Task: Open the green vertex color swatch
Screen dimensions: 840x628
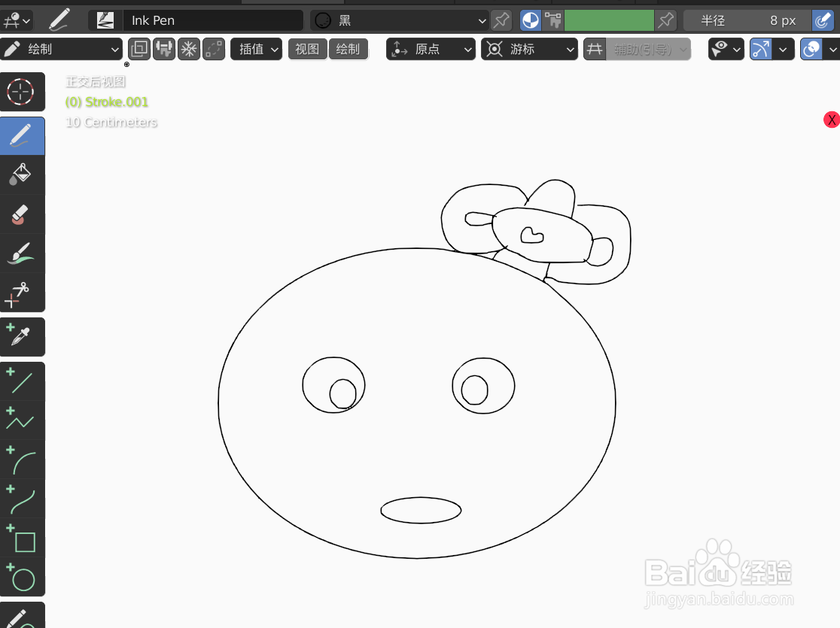Action: pyautogui.click(x=609, y=20)
